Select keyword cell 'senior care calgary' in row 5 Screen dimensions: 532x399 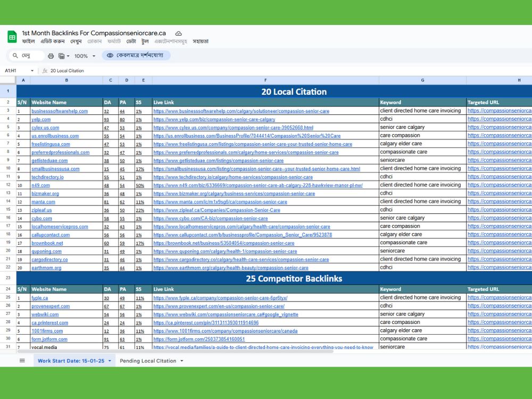pos(422,127)
